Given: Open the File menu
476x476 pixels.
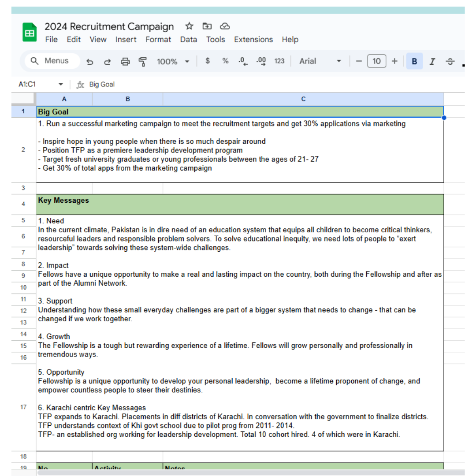Looking at the screenshot, I should tap(51, 40).
